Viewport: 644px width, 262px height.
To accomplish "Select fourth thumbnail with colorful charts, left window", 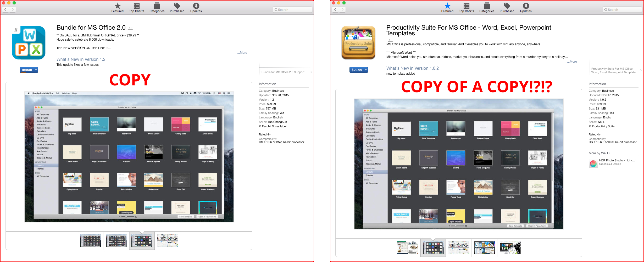I will (x=168, y=241).
